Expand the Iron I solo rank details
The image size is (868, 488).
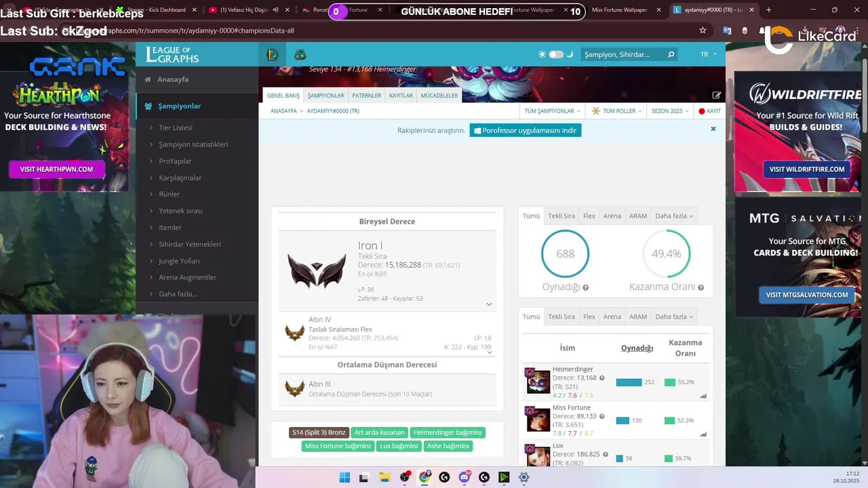point(489,304)
